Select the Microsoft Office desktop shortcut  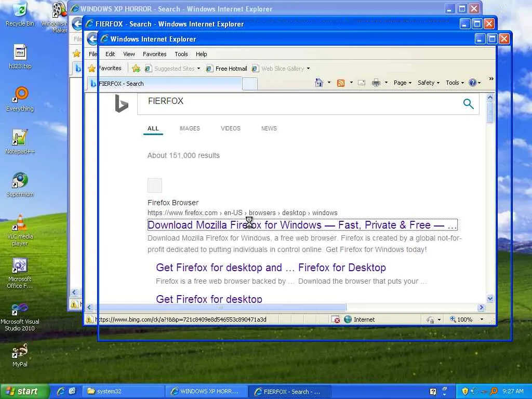pyautogui.click(x=20, y=273)
